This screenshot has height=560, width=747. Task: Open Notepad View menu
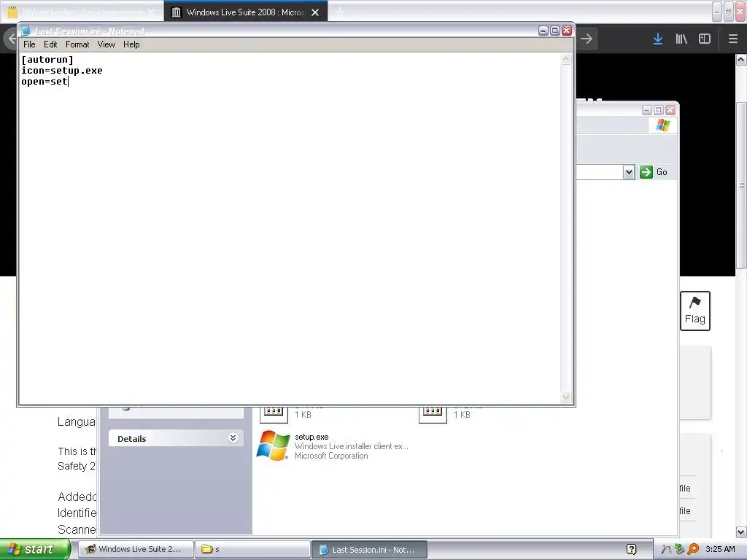click(106, 44)
